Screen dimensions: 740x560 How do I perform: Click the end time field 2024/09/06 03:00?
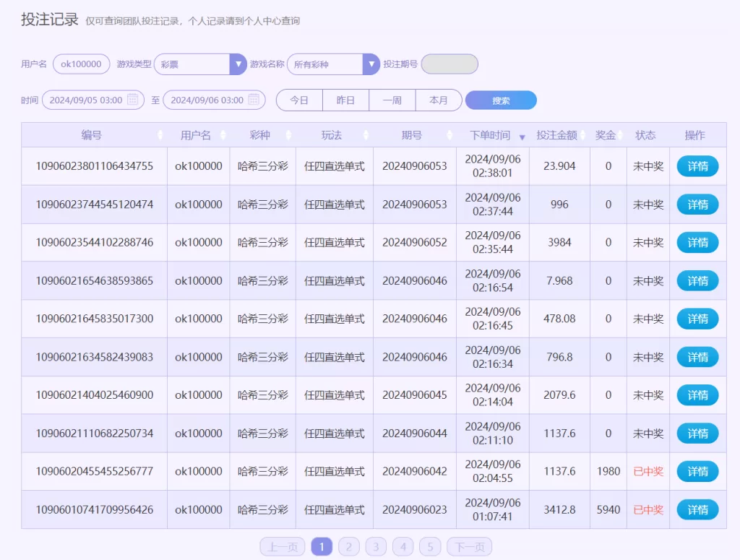pyautogui.click(x=214, y=100)
